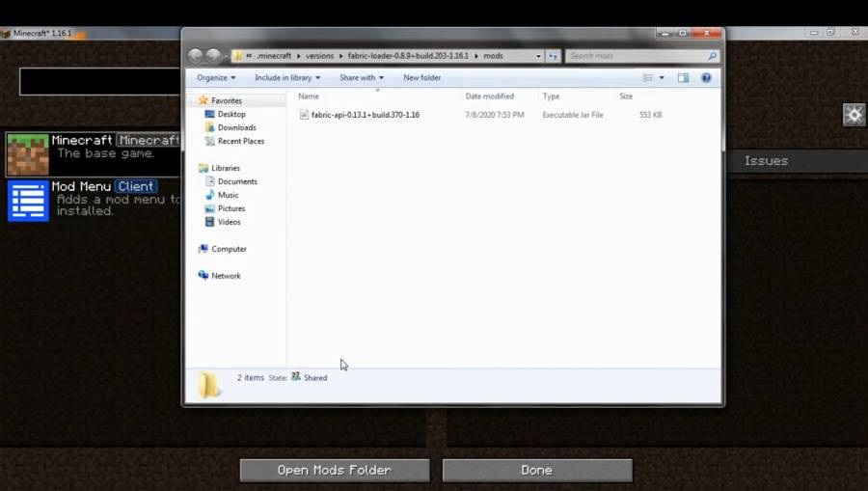Select Computer in the navigation pane
Viewport: 868px width, 491px height.
(x=229, y=249)
